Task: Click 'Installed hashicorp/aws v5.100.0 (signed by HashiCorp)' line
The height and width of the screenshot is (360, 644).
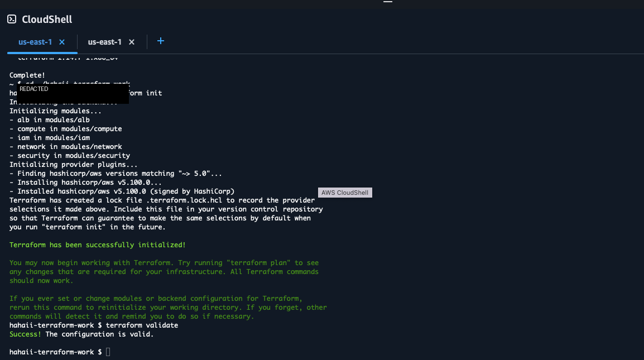Action: pos(122,191)
